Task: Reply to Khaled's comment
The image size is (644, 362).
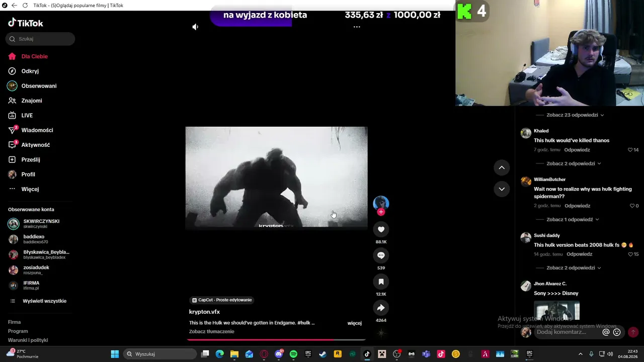Action: (x=577, y=150)
